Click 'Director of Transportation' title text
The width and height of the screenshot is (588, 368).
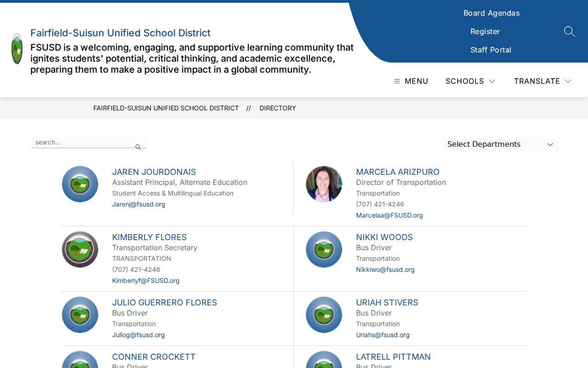click(x=401, y=182)
